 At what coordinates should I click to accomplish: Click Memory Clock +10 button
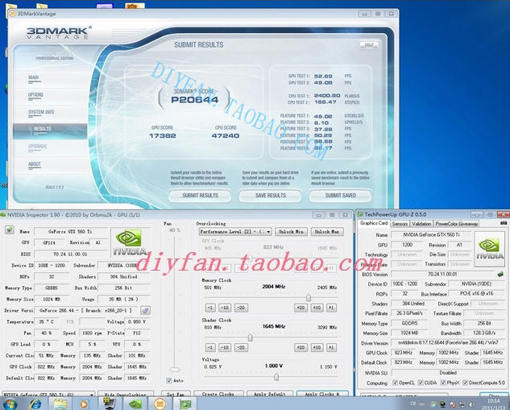tap(317, 308)
